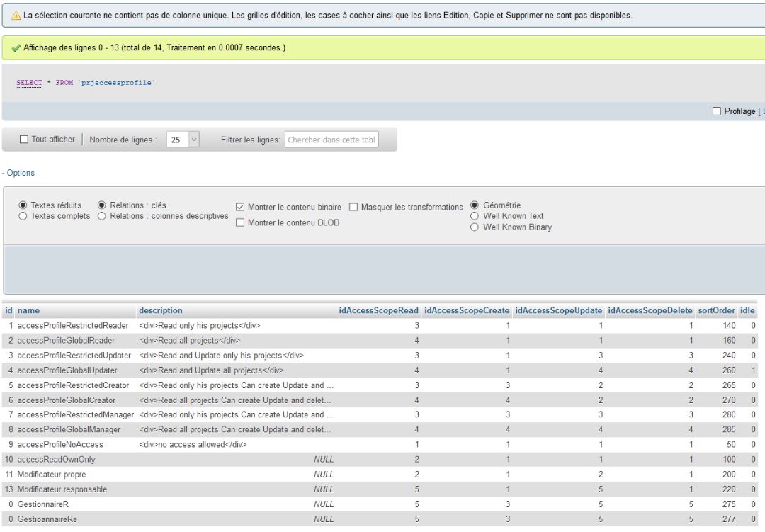Viewport: 765px width, 532px height.
Task: Click the yellow warning triangle icon
Action: tap(16, 16)
